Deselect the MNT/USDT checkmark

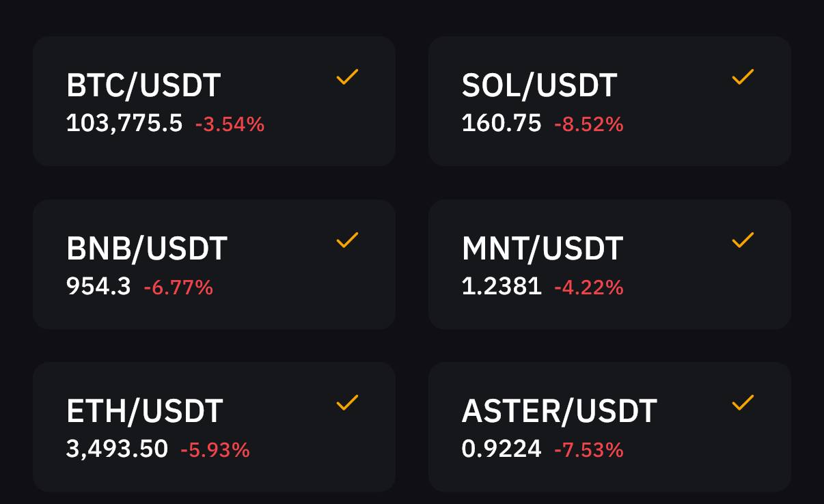click(x=743, y=240)
